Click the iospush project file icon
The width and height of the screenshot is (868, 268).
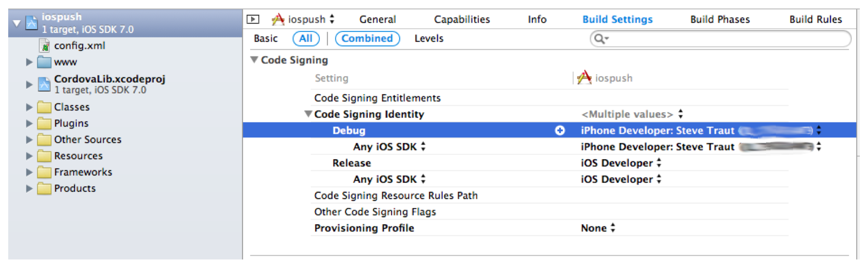pyautogui.click(x=32, y=23)
